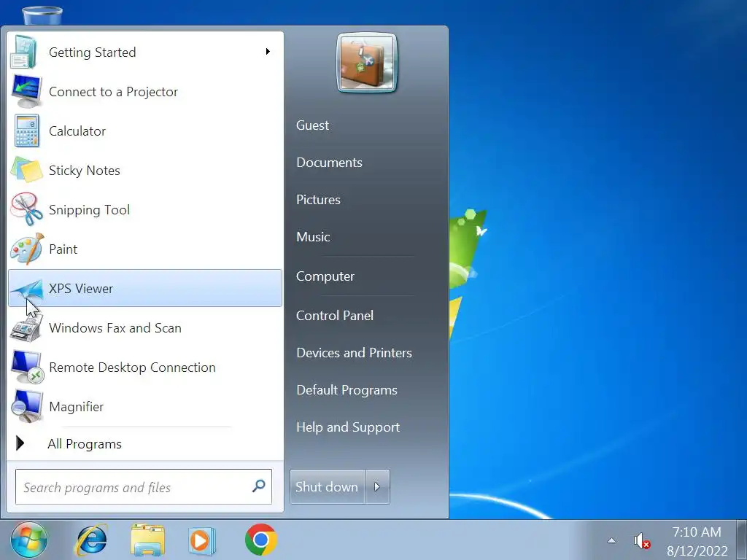Click the Remote Desktop Connection label
The image size is (747, 560).
pos(132,367)
